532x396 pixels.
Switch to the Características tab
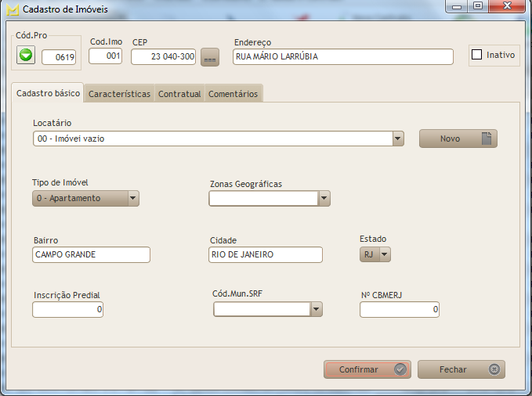tap(119, 94)
